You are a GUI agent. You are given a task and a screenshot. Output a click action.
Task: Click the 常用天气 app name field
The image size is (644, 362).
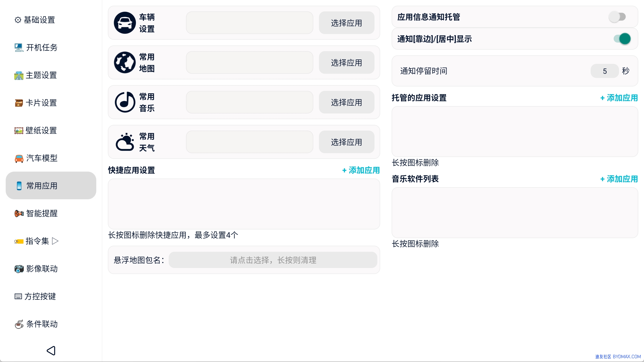click(x=249, y=142)
